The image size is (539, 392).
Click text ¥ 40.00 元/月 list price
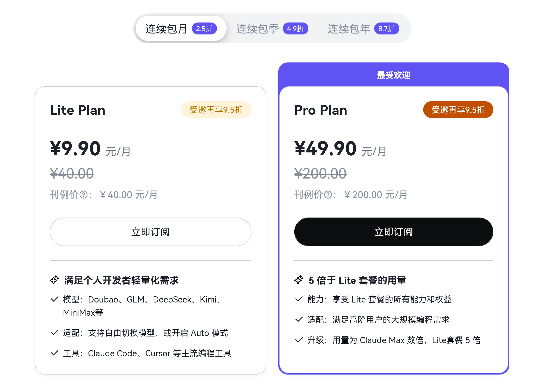[x=128, y=195]
